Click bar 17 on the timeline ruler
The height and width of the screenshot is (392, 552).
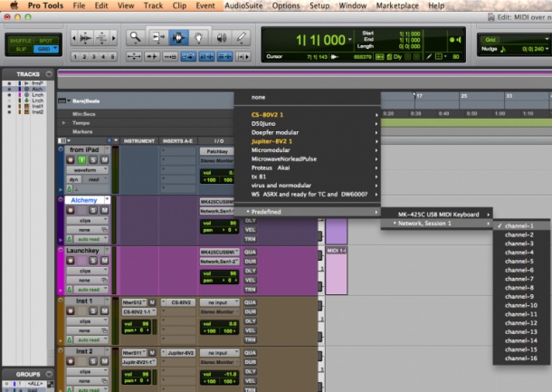click(419, 96)
